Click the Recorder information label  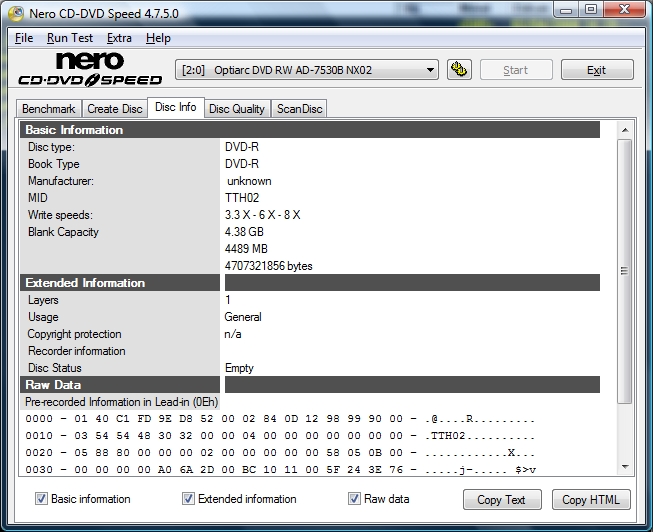[77, 351]
